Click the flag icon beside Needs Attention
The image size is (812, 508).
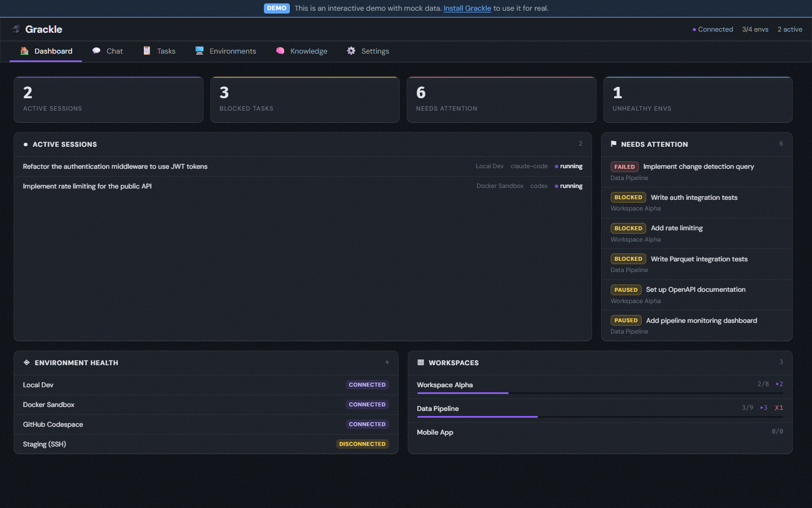coord(613,144)
